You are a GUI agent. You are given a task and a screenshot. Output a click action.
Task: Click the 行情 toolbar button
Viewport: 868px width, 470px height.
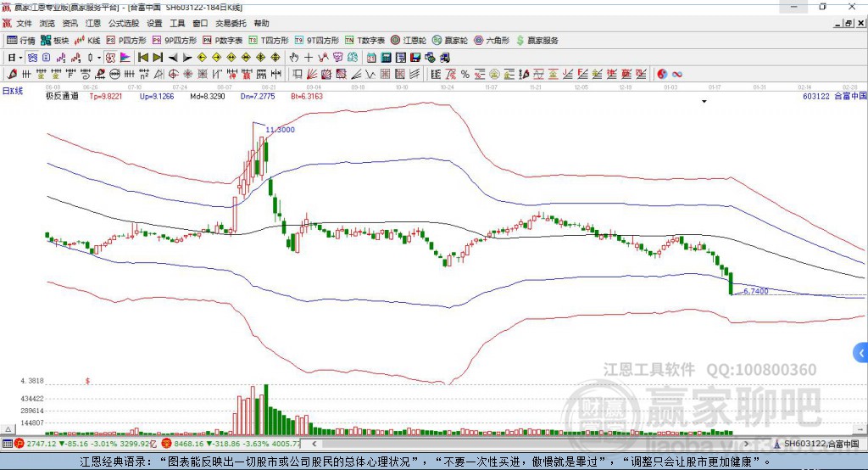(21, 41)
